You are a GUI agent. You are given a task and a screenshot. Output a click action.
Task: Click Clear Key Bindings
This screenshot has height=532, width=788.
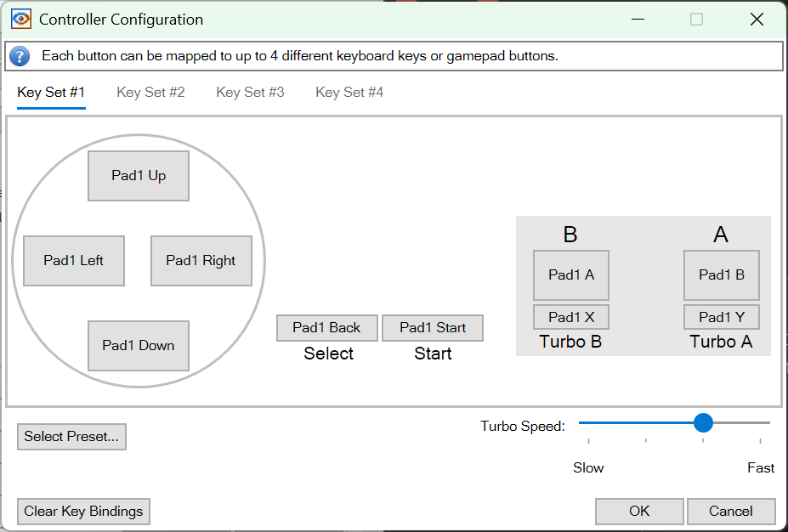point(82,511)
